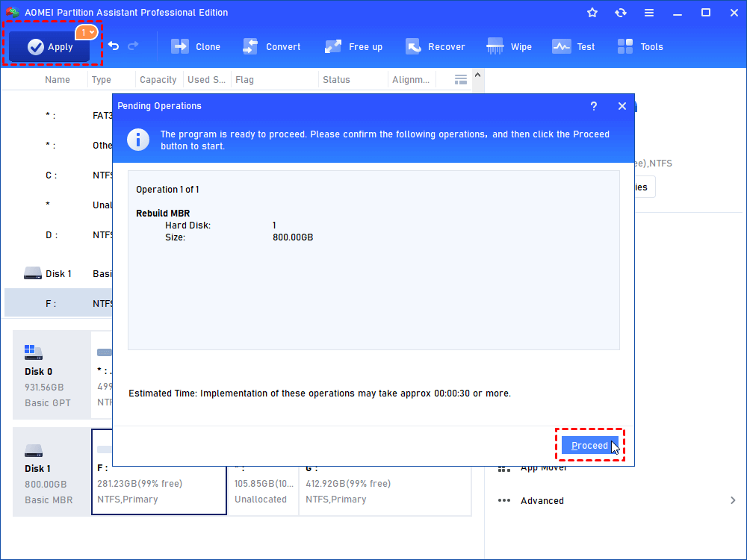Open help in the Pending Operations dialog
This screenshot has width=747, height=560.
pyautogui.click(x=594, y=106)
